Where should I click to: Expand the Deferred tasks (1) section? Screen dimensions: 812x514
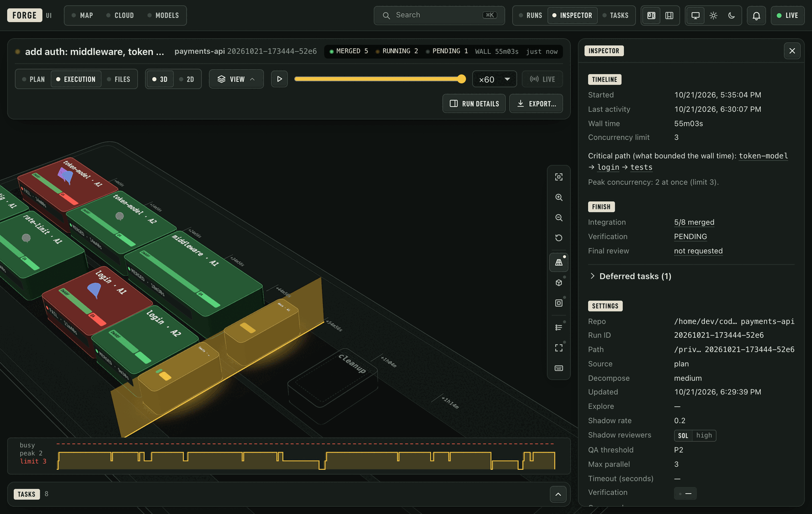click(630, 276)
